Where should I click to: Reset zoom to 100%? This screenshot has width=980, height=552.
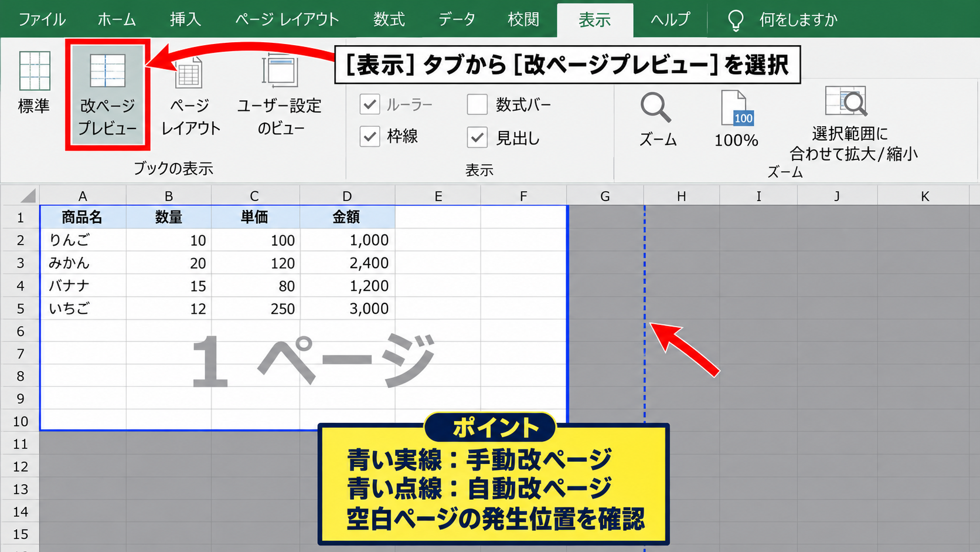tap(736, 119)
